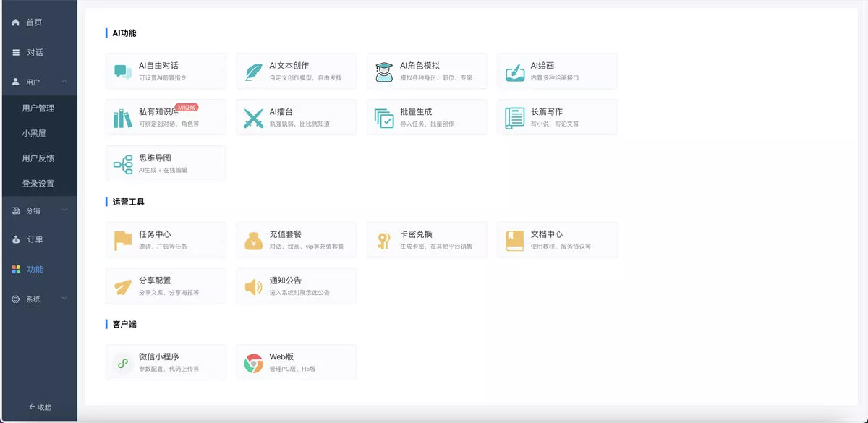The width and height of the screenshot is (868, 423).
Task: Open the 文档中心 book icon
Action: (514, 241)
